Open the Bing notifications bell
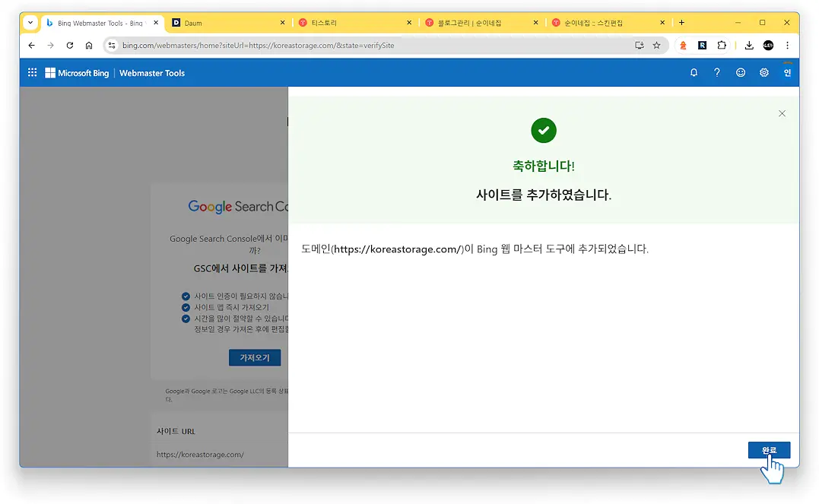 point(693,72)
